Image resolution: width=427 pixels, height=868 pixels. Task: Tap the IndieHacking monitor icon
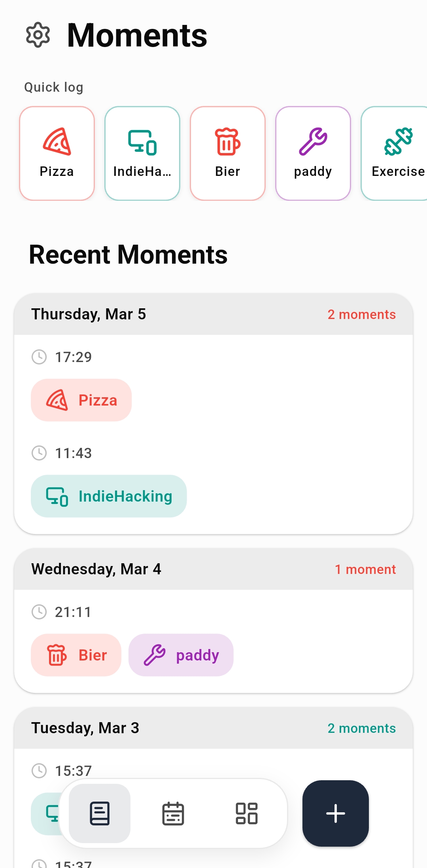pyautogui.click(x=142, y=143)
